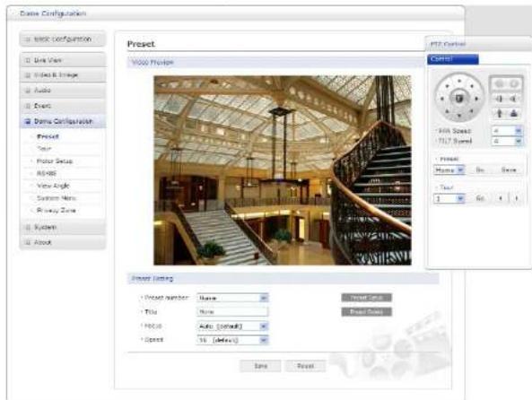Open the Video & Image sidebar section

(x=63, y=75)
